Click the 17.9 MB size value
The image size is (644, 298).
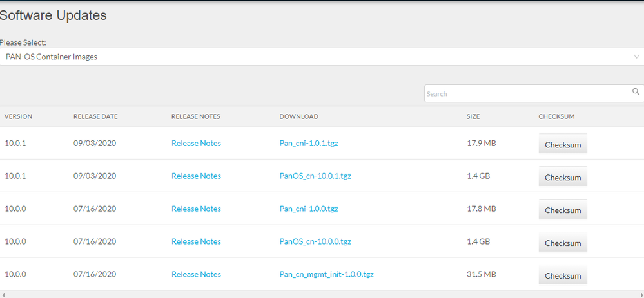(x=482, y=143)
